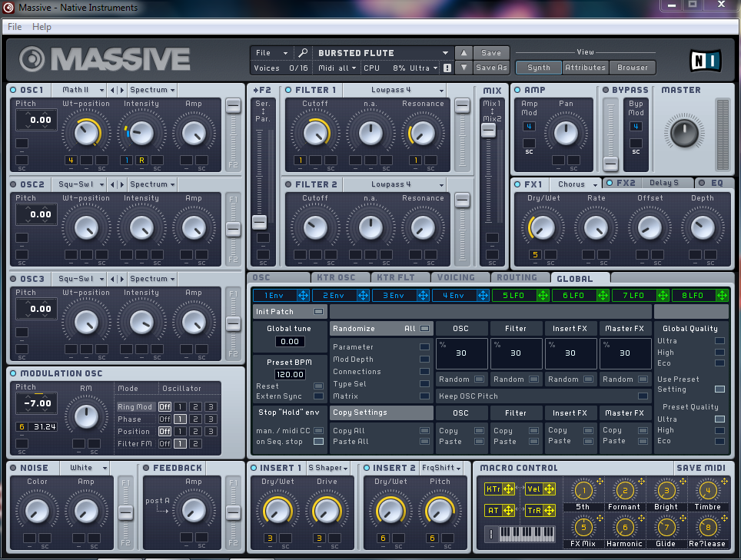Toggle the Modulation OSC power button
The height and width of the screenshot is (560, 741).
(13, 373)
